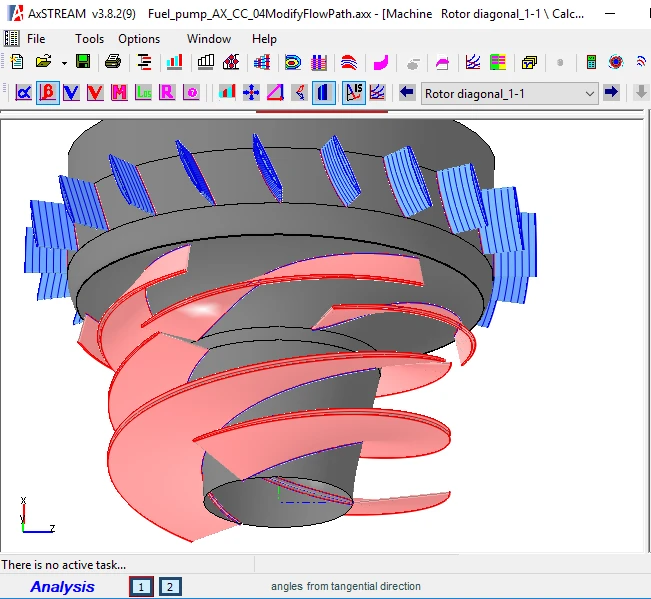Image resolution: width=651 pixels, height=599 pixels.
Task: Click the Print icon
Action: pos(113,62)
